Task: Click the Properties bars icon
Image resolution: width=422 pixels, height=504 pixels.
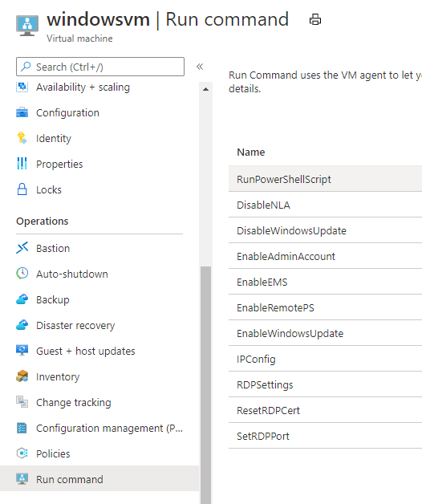Action: tap(22, 164)
